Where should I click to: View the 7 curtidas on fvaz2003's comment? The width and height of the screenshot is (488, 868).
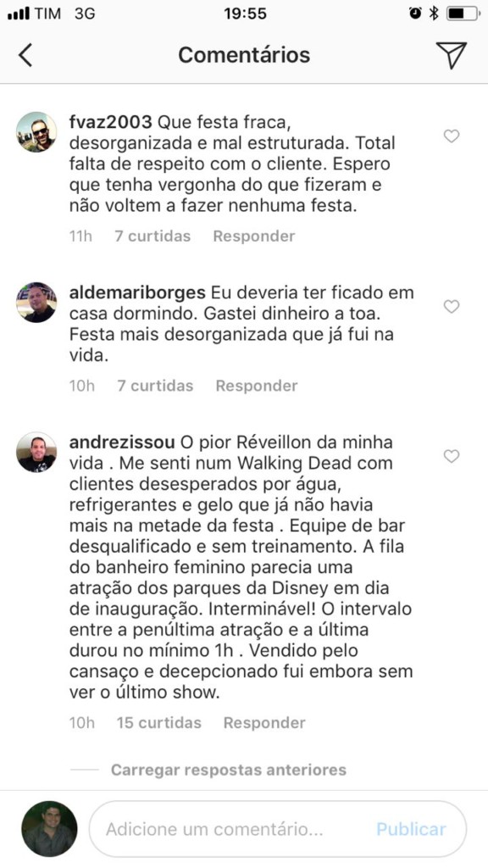(x=152, y=236)
